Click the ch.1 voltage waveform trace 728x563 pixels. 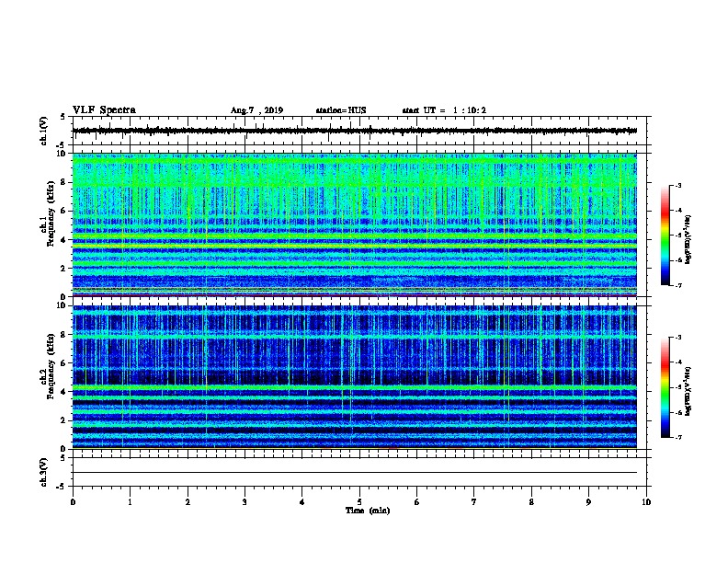355,131
